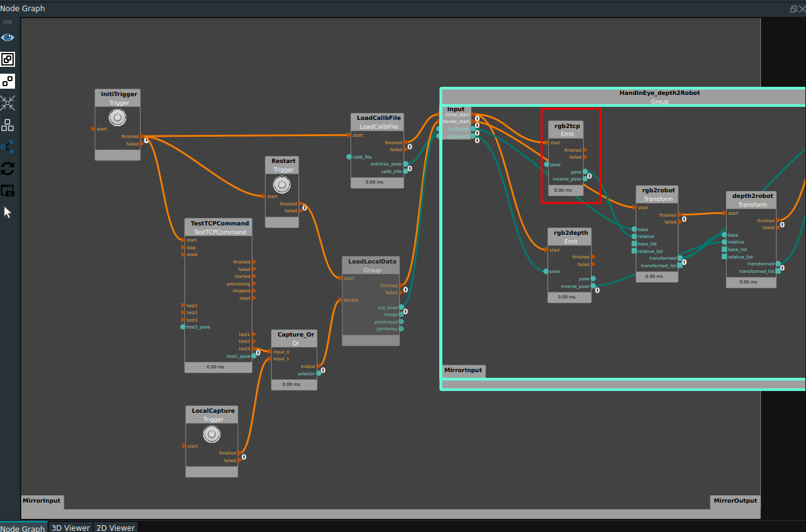Select the pointer cursor tool
Viewport: 806px width, 532px height.
coord(7,212)
